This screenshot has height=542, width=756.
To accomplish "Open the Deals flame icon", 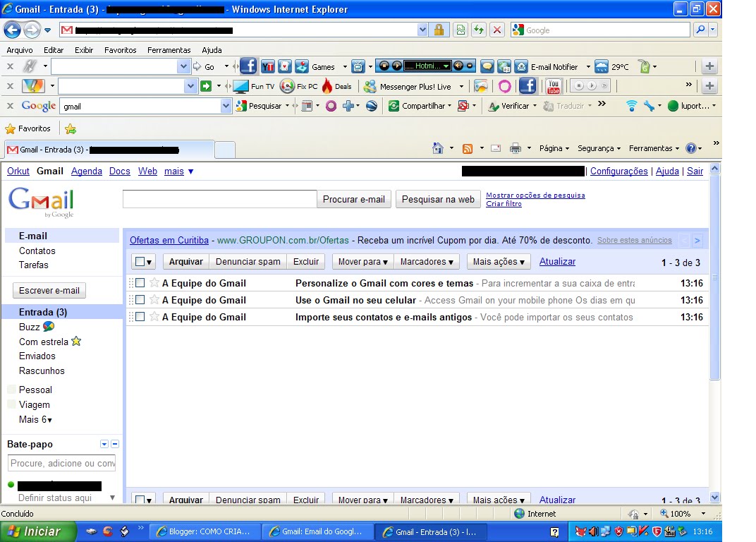I will [x=328, y=85].
